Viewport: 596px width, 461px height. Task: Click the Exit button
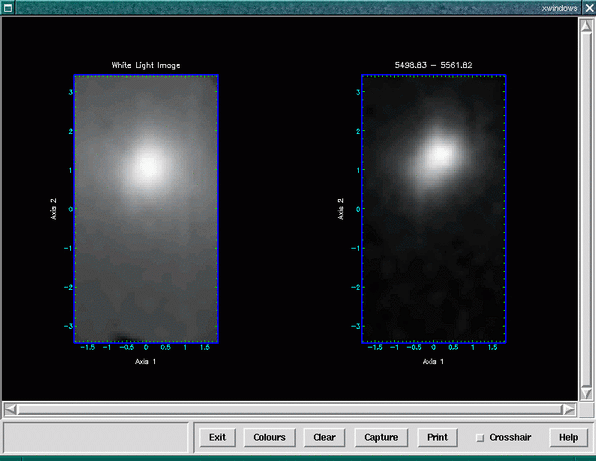pyautogui.click(x=217, y=437)
